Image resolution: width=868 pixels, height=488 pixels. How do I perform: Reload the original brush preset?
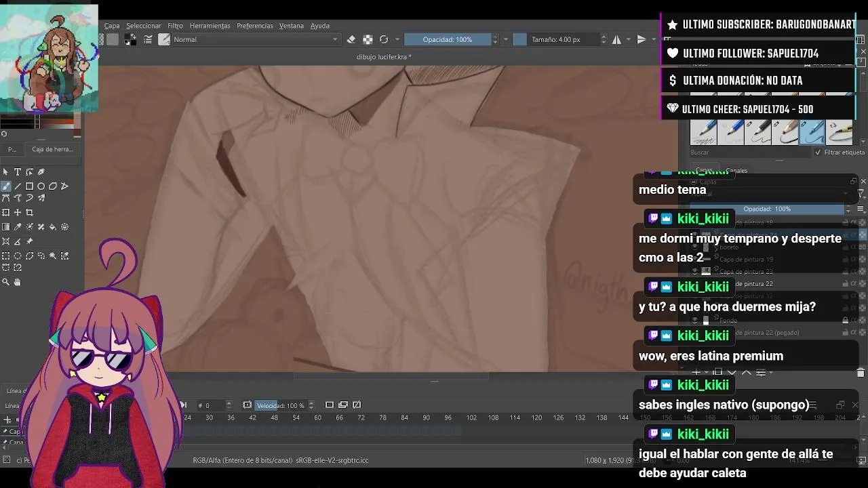tap(384, 39)
